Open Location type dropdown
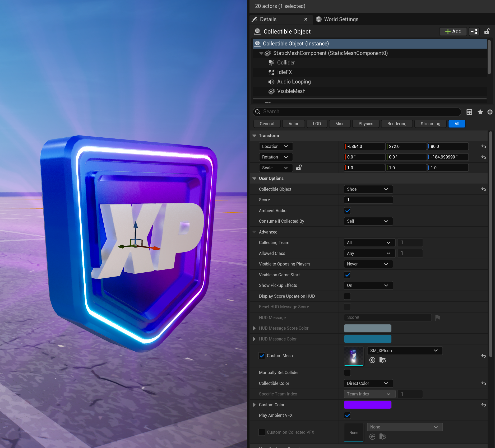Image resolution: width=495 pixels, height=448 pixels. tap(275, 146)
